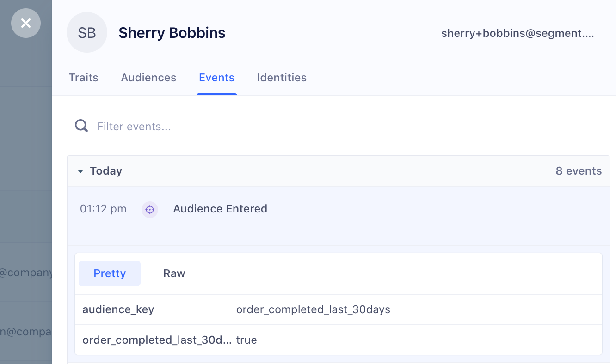Click the Audience Entered target icon
Viewport: 616px width, 364px height.
click(150, 209)
